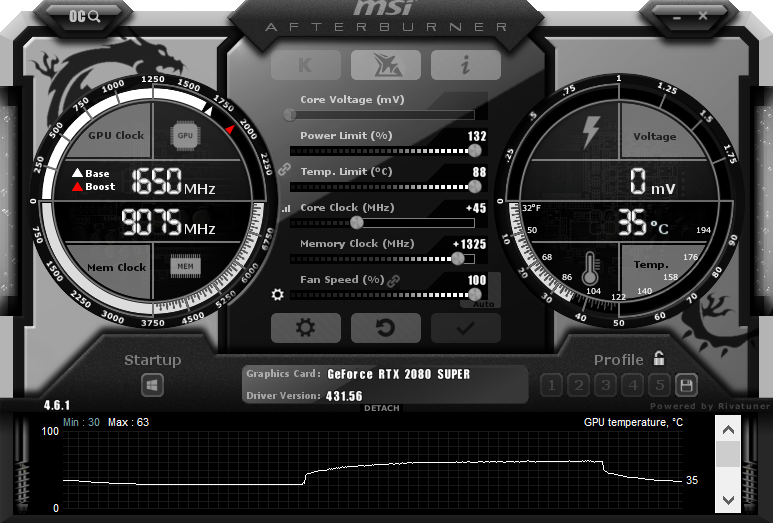
Task: Click the Temp. Limit value 88
Action: [479, 172]
